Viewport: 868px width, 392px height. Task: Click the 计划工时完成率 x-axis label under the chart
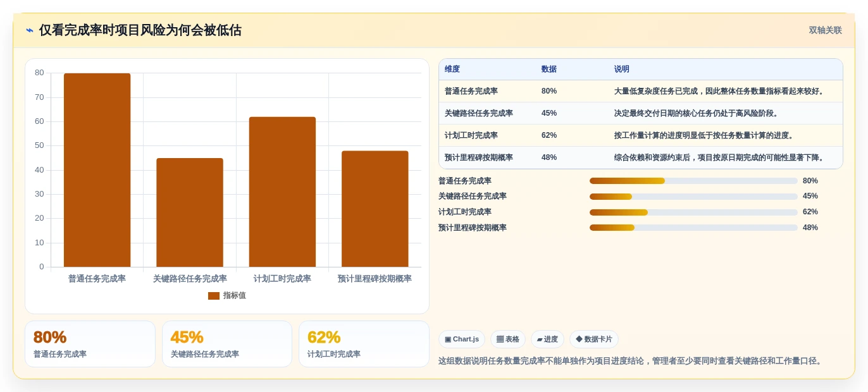[x=282, y=279]
